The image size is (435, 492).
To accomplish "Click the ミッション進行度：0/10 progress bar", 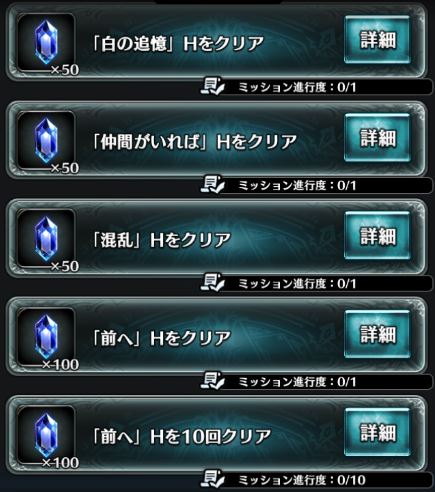I will coord(317,480).
